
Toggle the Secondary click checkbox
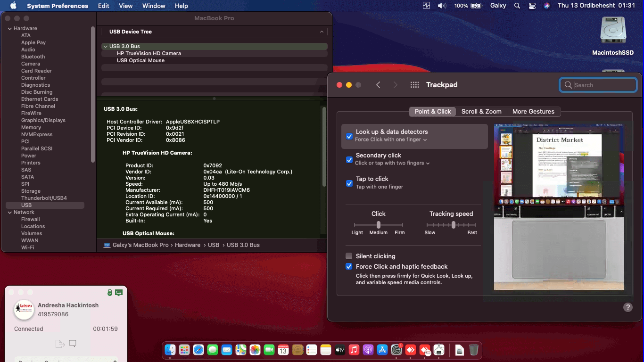pyautogui.click(x=349, y=160)
